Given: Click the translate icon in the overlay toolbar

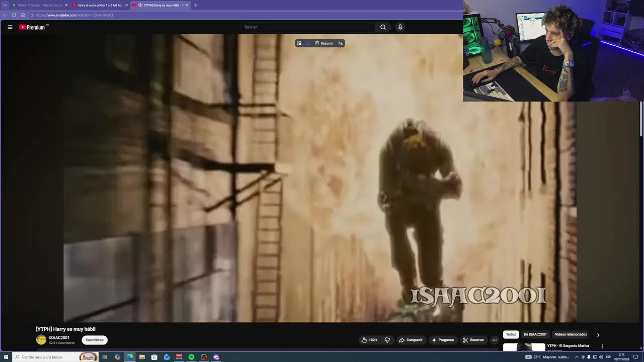Looking at the screenshot, I should tap(340, 43).
